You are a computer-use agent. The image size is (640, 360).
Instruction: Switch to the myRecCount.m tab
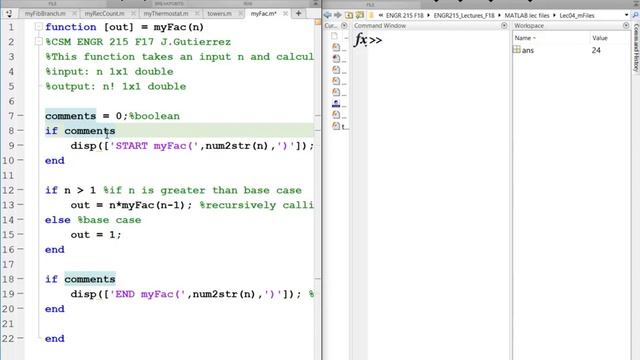pyautogui.click(x=104, y=13)
